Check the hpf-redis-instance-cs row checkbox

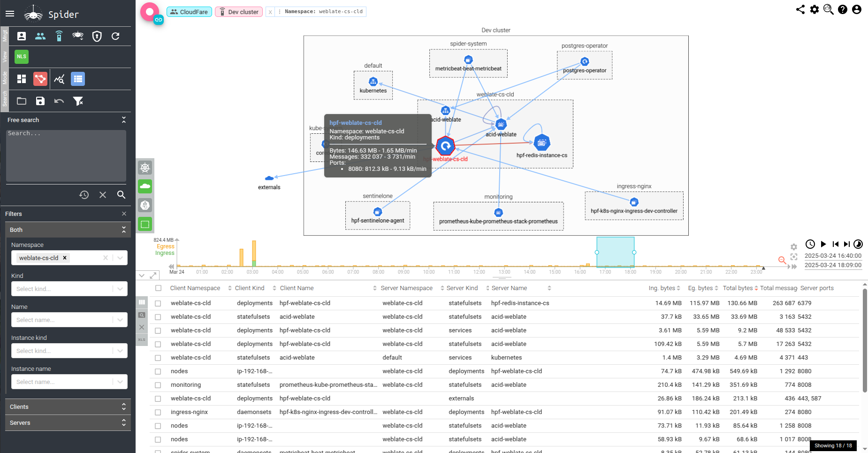pos(158,304)
